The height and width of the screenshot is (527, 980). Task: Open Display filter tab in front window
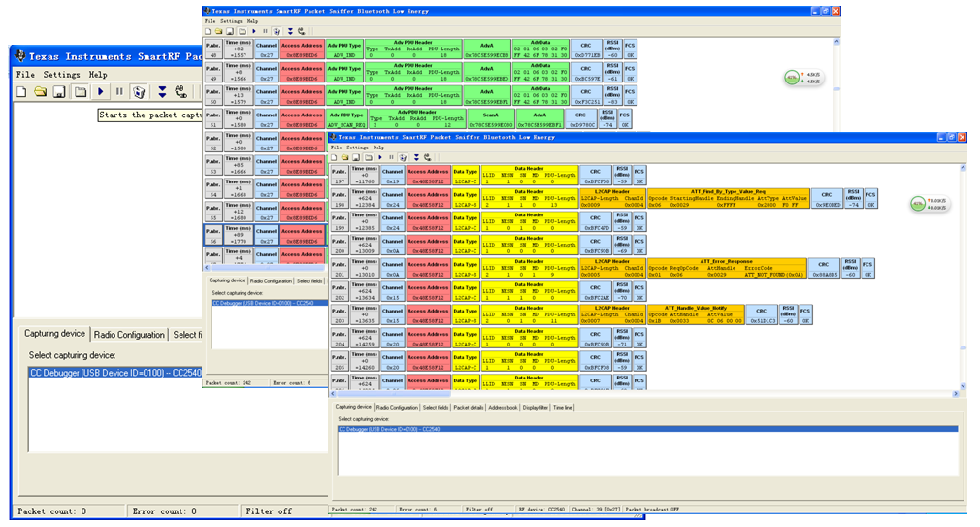pos(535,408)
